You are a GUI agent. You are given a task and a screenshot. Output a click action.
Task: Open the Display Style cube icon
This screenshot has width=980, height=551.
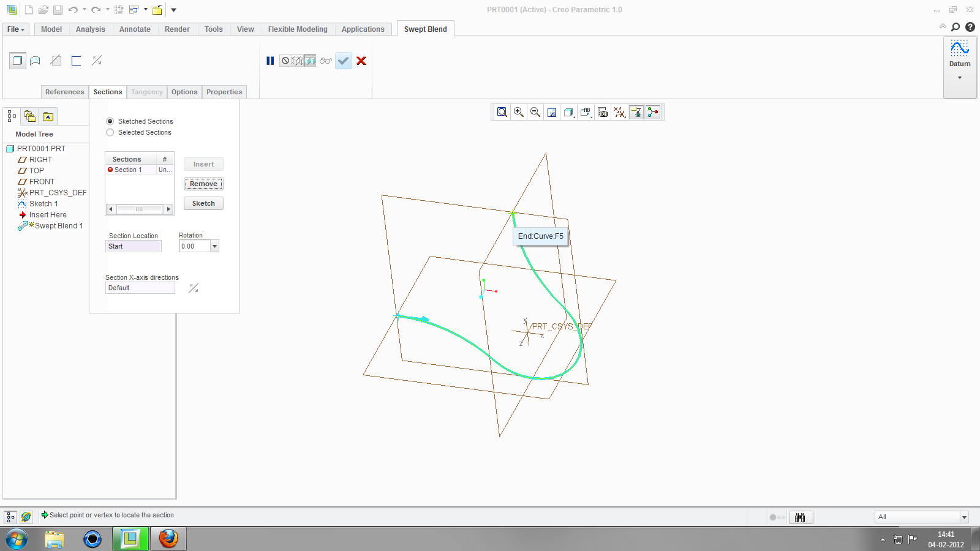tap(568, 112)
